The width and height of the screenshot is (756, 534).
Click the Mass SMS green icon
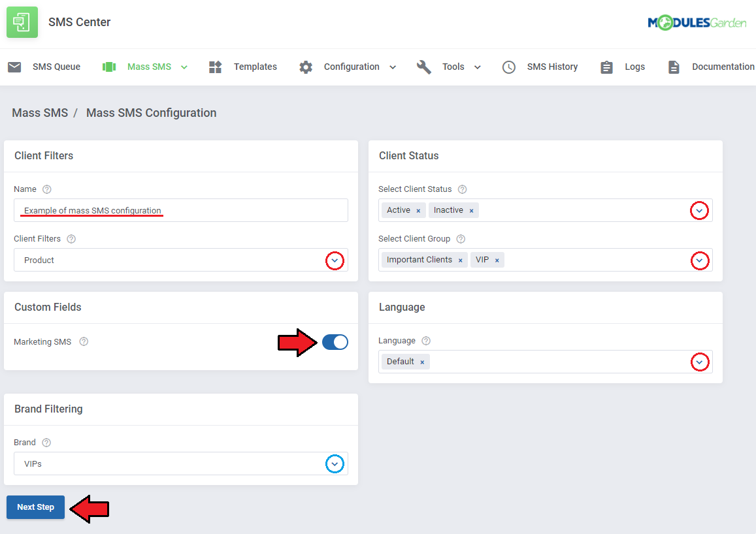109,67
